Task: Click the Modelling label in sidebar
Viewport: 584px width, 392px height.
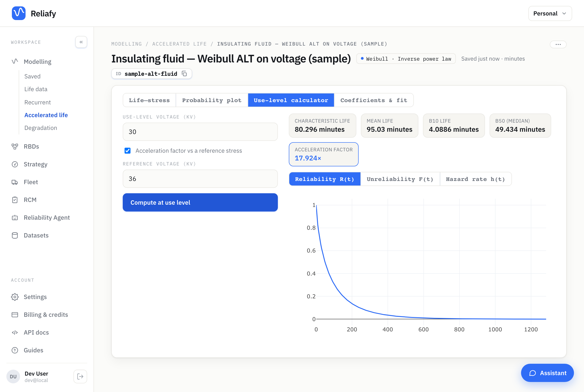Action: coord(38,62)
